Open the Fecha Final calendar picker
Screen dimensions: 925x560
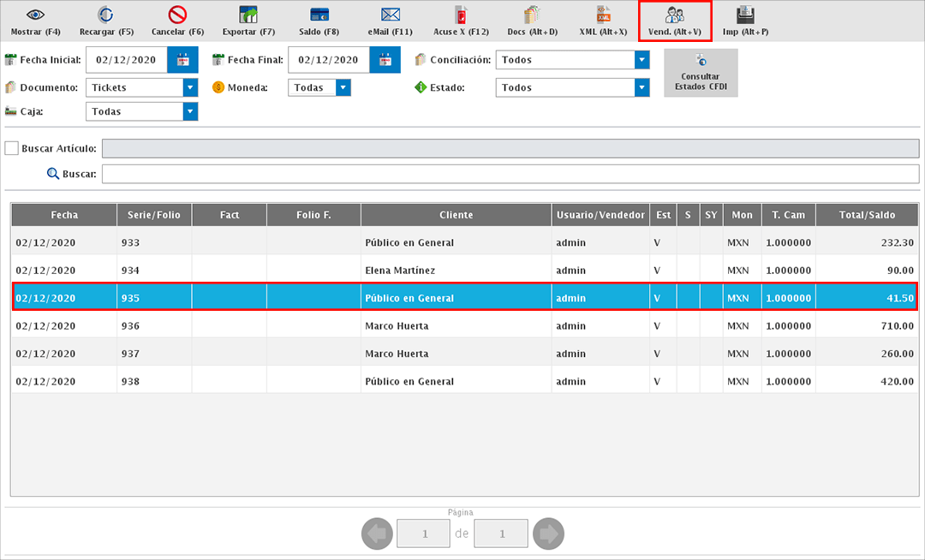coord(385,60)
